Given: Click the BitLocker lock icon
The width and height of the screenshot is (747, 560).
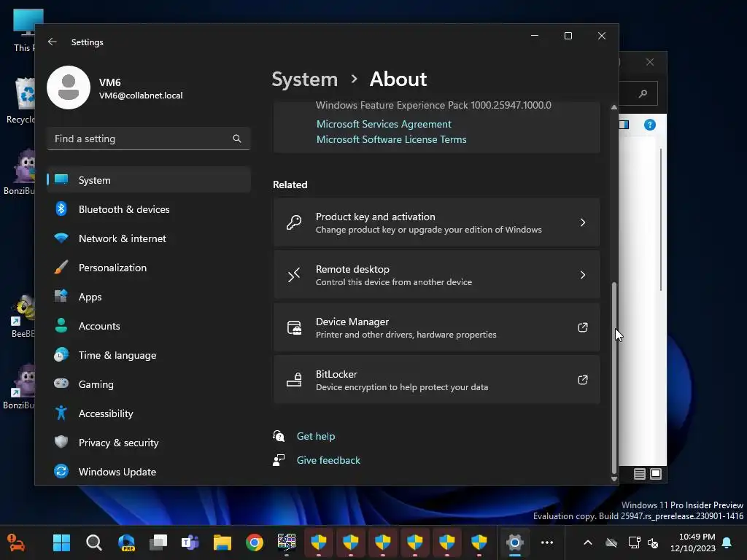Looking at the screenshot, I should tap(294, 380).
